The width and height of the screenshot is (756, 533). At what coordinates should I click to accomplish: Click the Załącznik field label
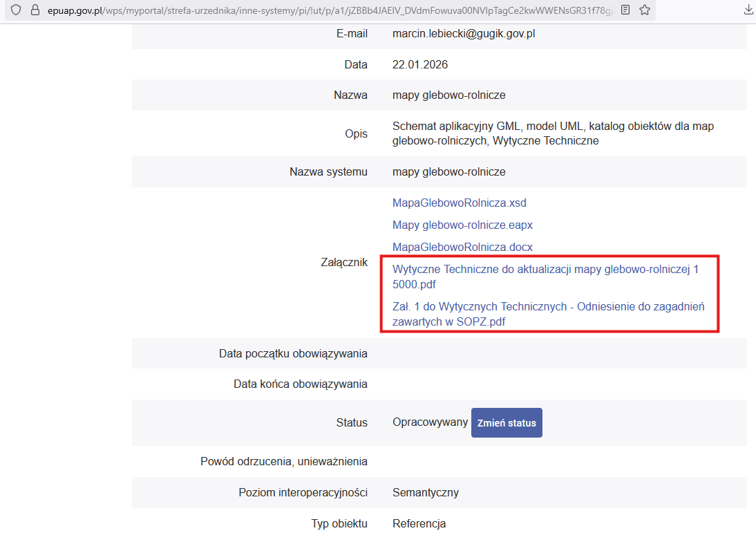pyautogui.click(x=343, y=263)
